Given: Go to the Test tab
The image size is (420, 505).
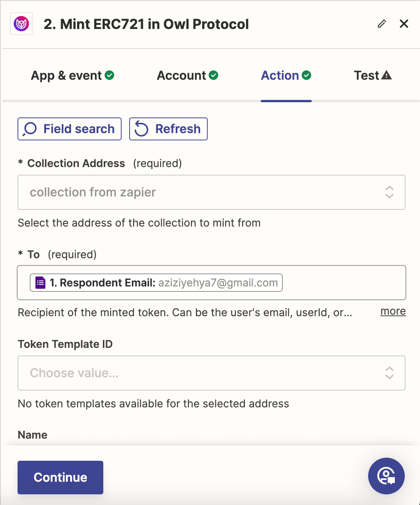Looking at the screenshot, I should [367, 76].
